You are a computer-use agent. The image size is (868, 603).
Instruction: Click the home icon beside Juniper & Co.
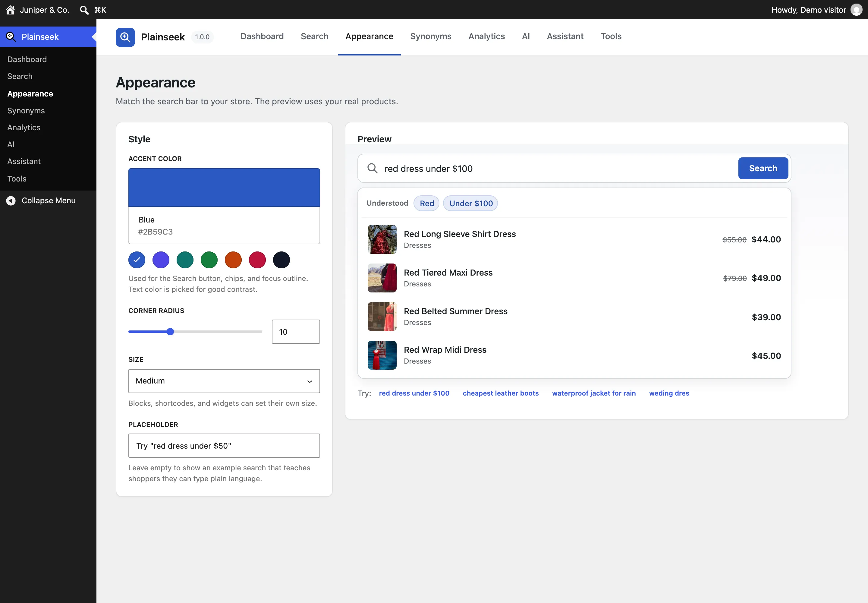(10, 10)
